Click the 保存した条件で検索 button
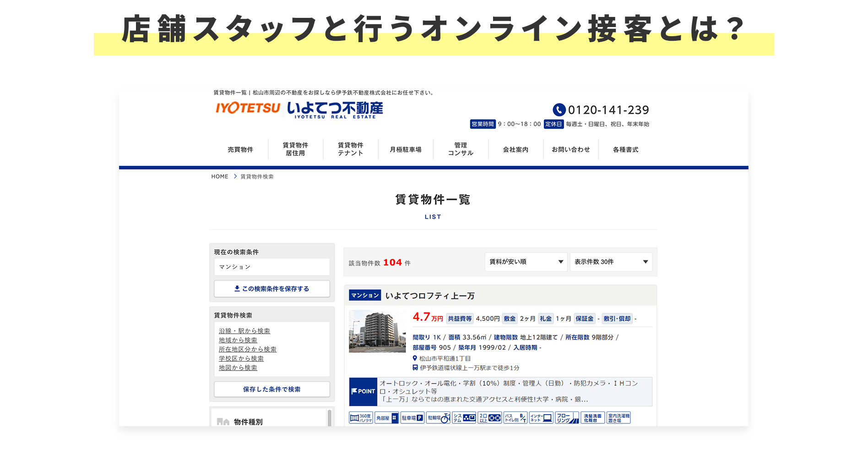Image resolution: width=868 pixels, height=450 pixels. 272,389
